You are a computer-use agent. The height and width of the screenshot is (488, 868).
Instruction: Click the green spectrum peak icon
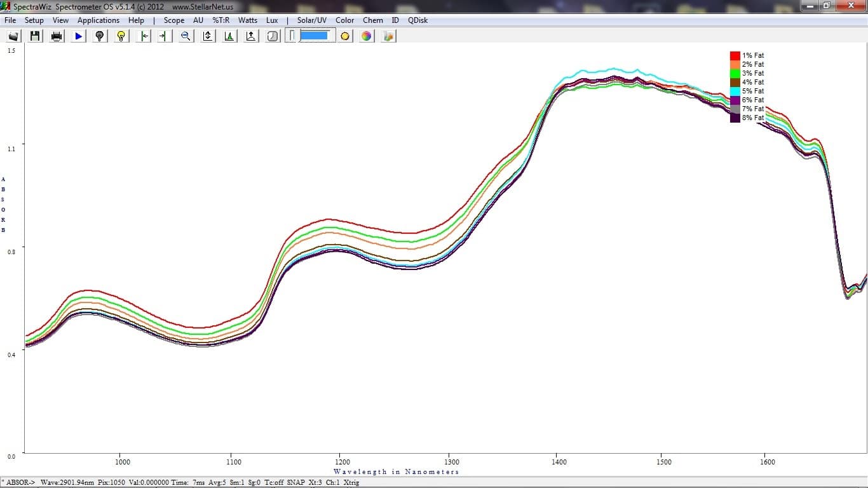229,36
